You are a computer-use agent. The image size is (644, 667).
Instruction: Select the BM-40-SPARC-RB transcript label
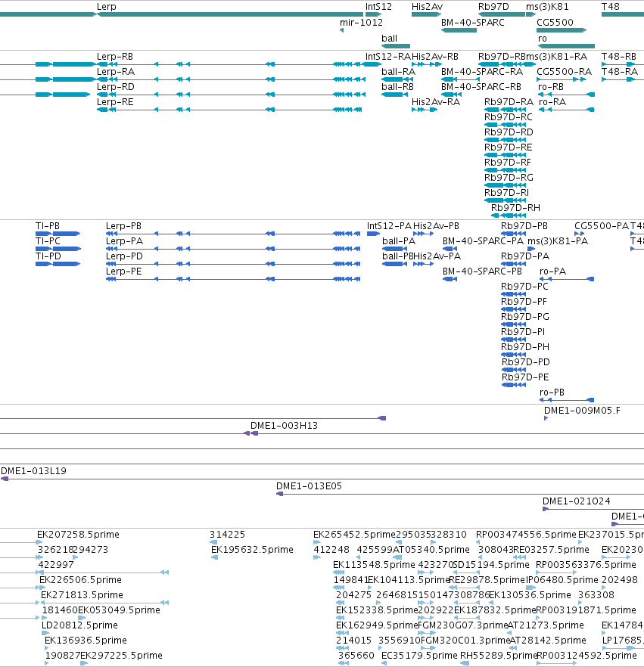pyautogui.click(x=481, y=87)
